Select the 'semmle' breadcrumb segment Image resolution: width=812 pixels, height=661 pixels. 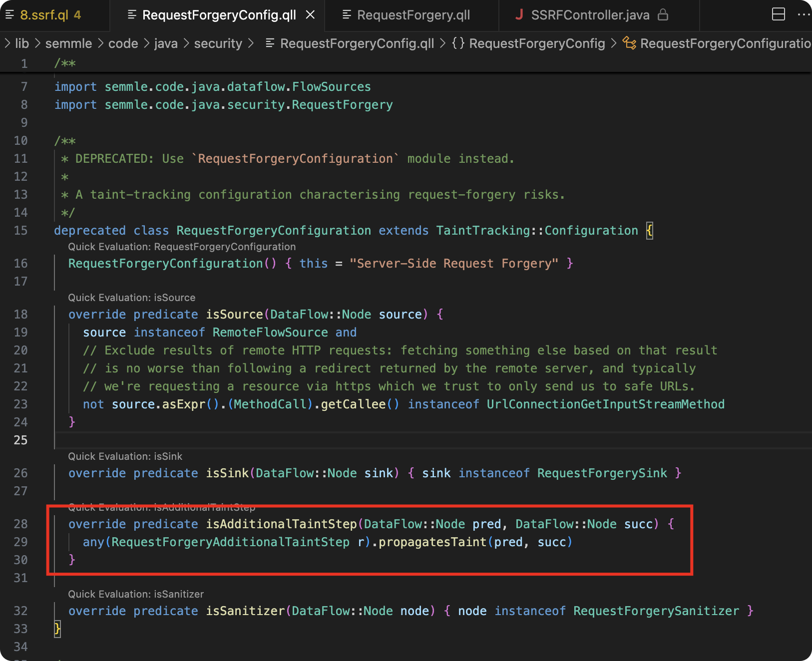click(68, 43)
